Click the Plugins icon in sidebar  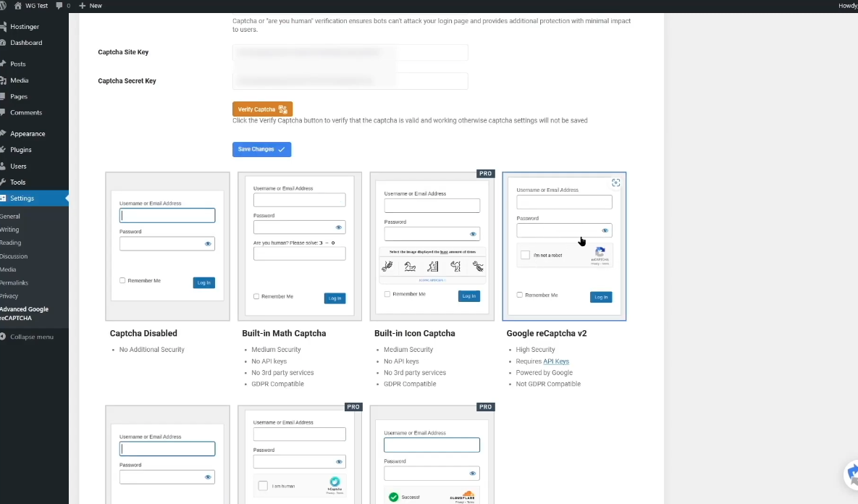(x=3, y=150)
